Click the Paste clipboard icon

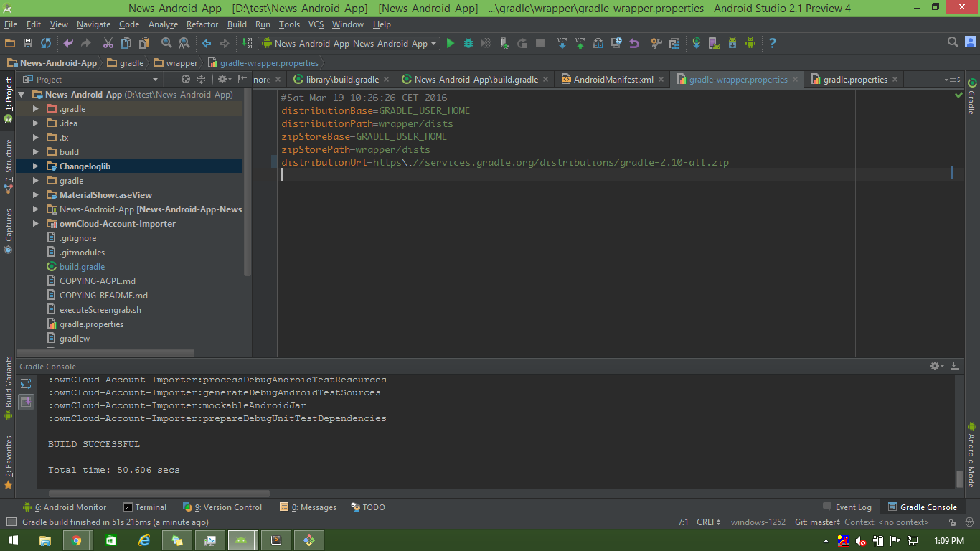click(x=144, y=43)
